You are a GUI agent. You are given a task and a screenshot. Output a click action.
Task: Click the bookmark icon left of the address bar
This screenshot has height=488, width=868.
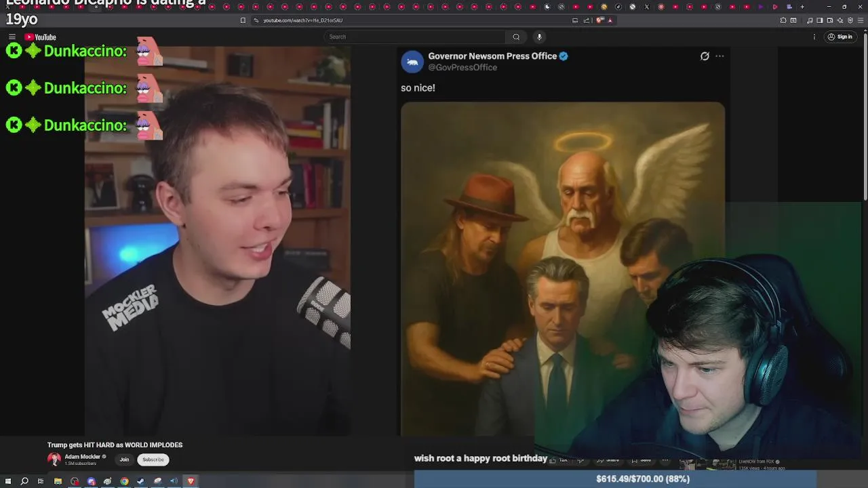pos(243,20)
